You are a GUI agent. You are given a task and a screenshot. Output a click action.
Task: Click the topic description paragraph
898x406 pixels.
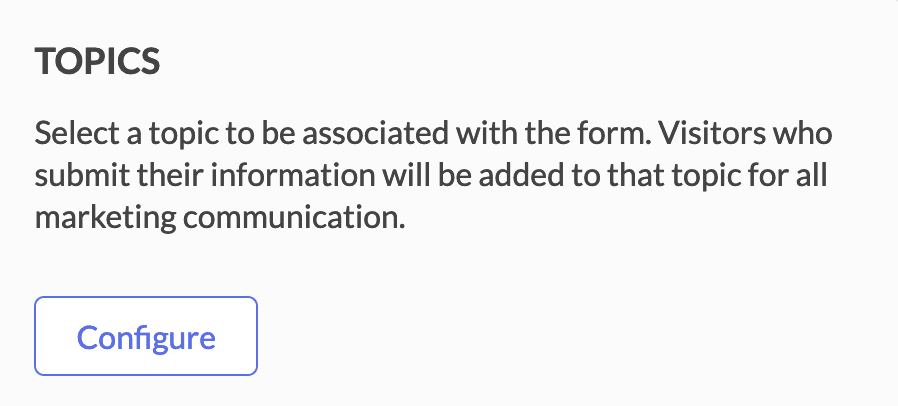click(x=434, y=176)
